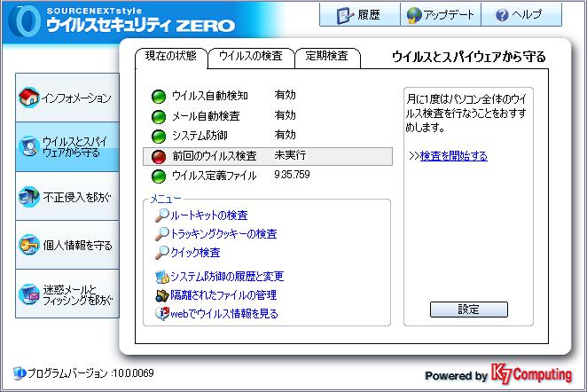587x392 pixels.
Task: Click the help question mark icon
Action: 502,15
